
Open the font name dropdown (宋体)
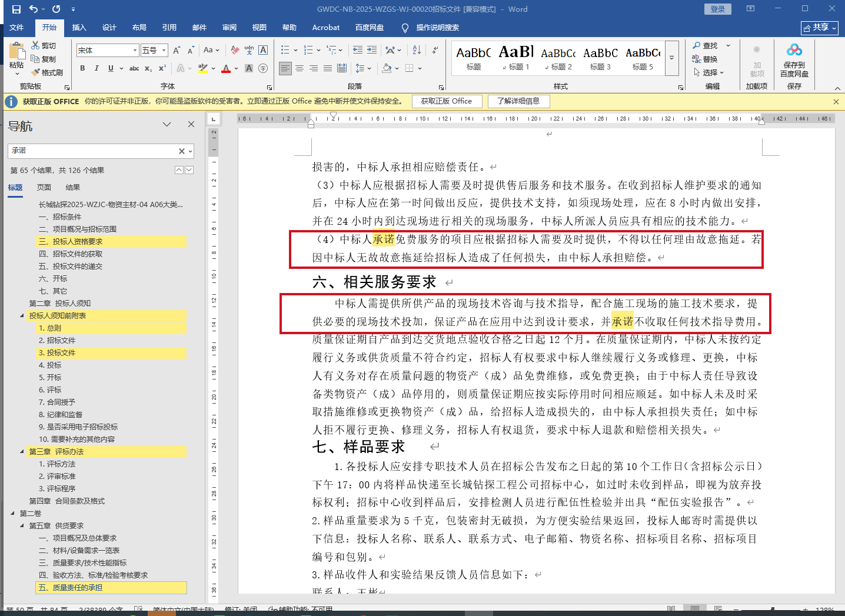click(135, 50)
